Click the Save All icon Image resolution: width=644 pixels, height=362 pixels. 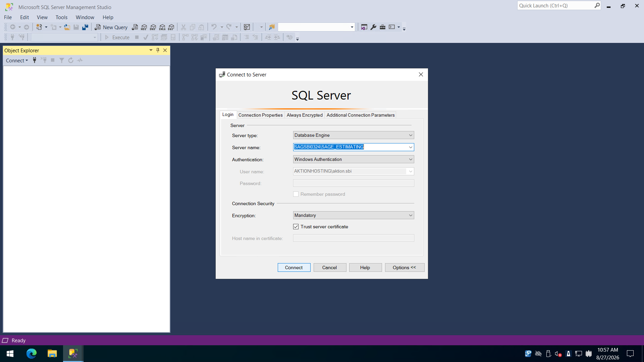(85, 27)
